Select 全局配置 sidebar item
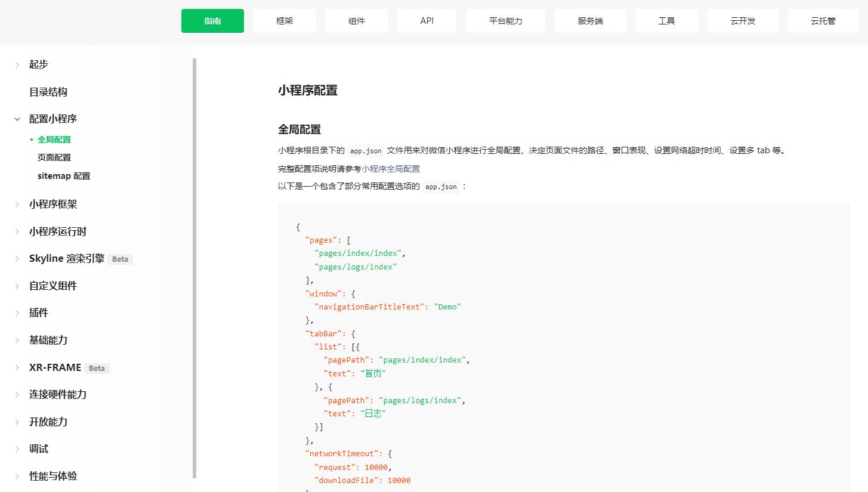This screenshot has width=868, height=492. click(x=54, y=140)
